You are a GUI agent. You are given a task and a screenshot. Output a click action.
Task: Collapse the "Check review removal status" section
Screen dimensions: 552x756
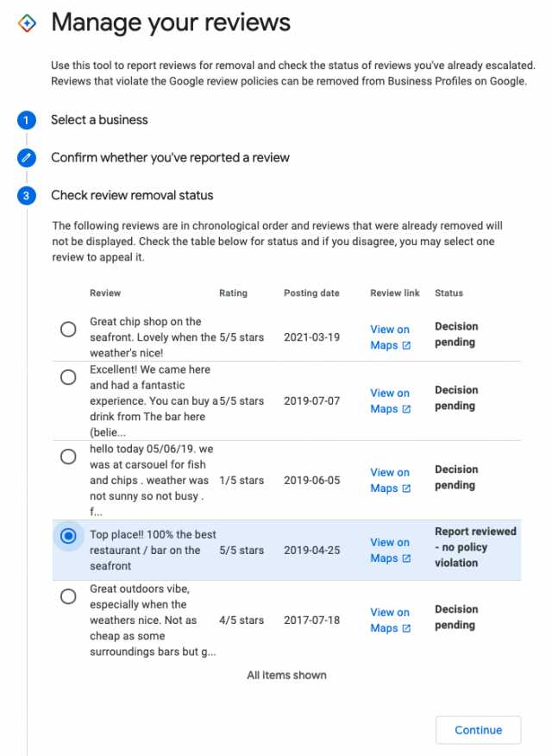click(x=131, y=196)
